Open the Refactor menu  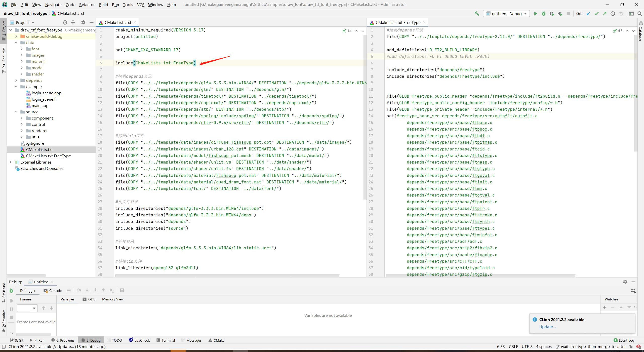click(87, 5)
